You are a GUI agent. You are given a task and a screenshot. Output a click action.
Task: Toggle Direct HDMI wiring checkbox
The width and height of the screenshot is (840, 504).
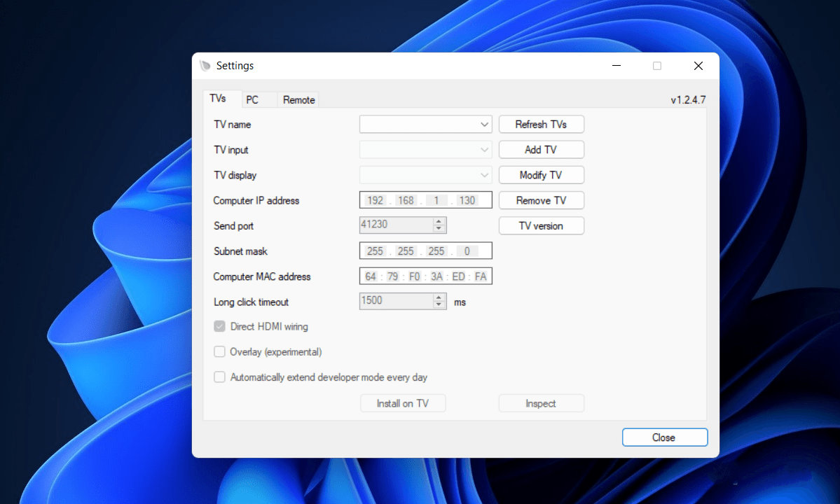(219, 326)
